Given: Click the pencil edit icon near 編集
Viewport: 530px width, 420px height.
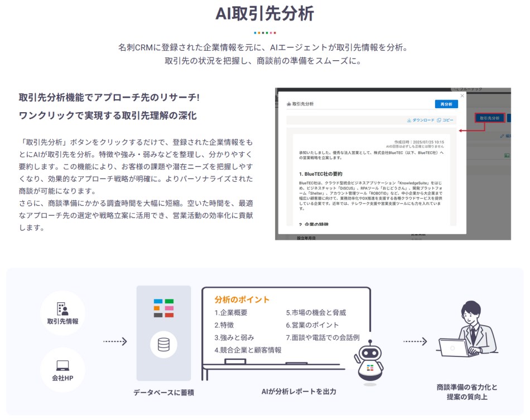Looking at the screenshot, I should tap(502, 136).
